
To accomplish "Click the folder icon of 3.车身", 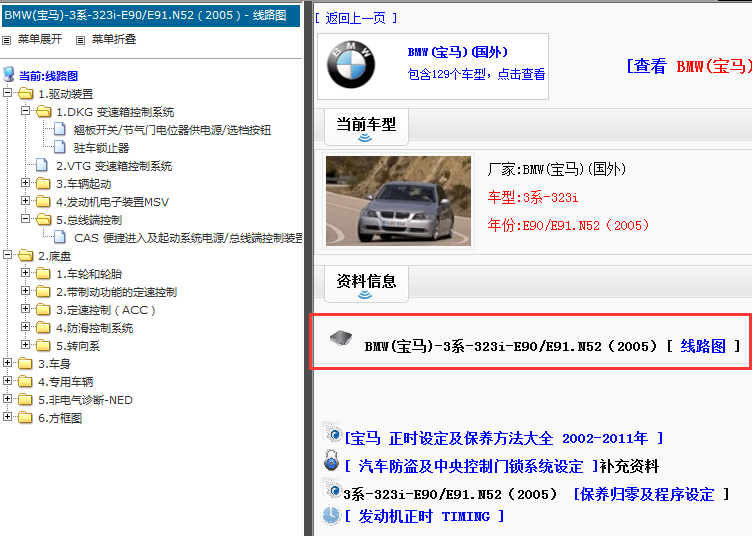I will coord(26,363).
